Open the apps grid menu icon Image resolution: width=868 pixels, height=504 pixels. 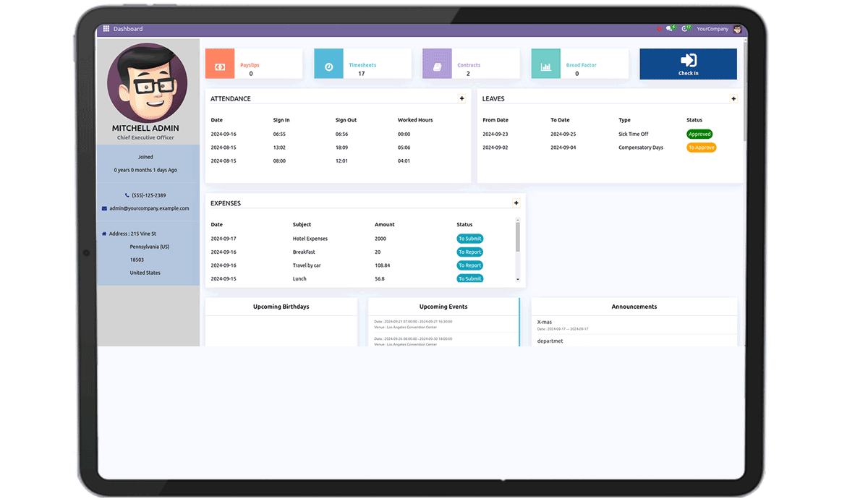106,29
